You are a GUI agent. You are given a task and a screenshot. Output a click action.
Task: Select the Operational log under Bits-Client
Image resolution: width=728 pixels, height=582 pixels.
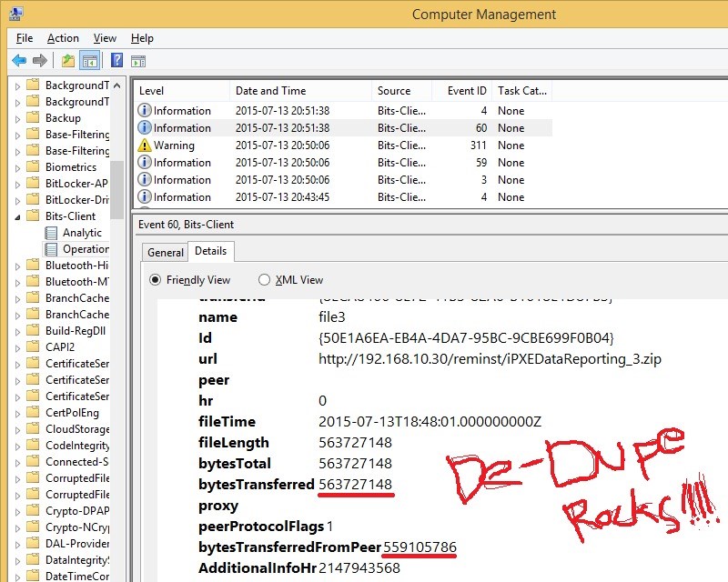coord(86,248)
